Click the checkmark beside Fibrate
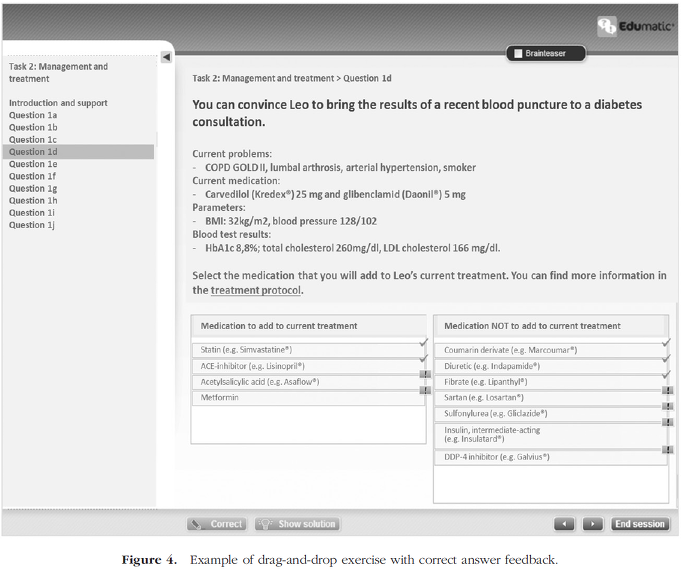 (666, 375)
